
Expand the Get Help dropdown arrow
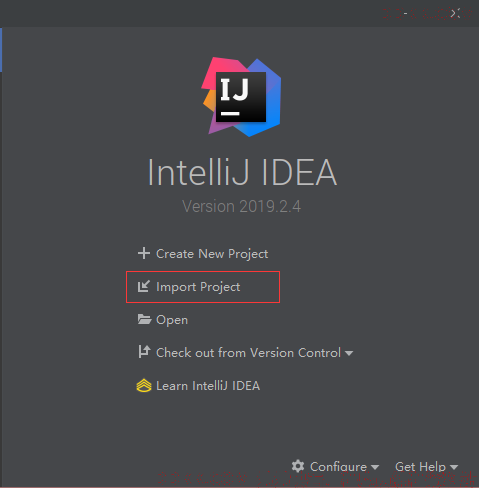click(x=454, y=467)
